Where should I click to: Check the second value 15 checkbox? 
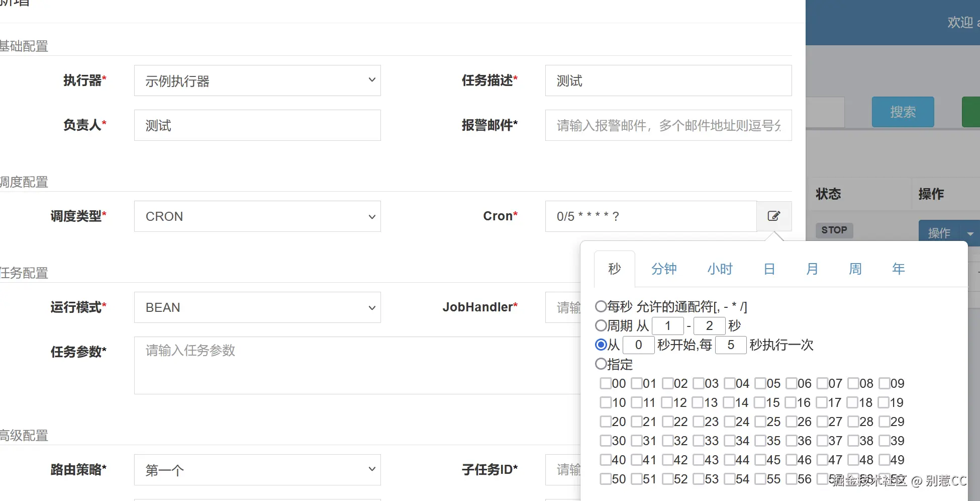coord(760,402)
